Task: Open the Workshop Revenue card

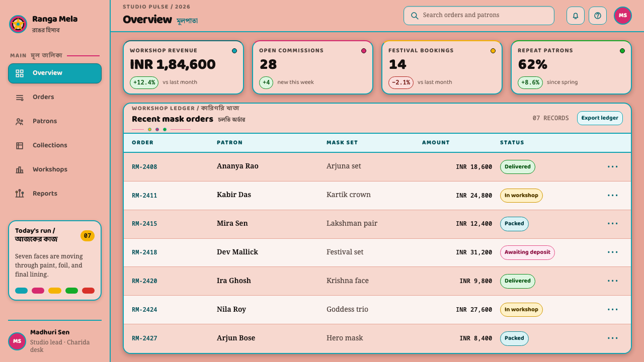Action: pyautogui.click(x=183, y=67)
